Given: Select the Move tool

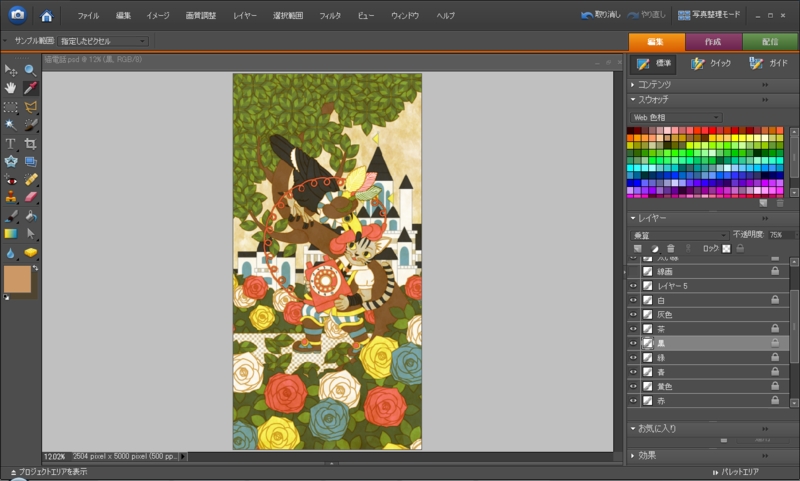Looking at the screenshot, I should tap(10, 70).
